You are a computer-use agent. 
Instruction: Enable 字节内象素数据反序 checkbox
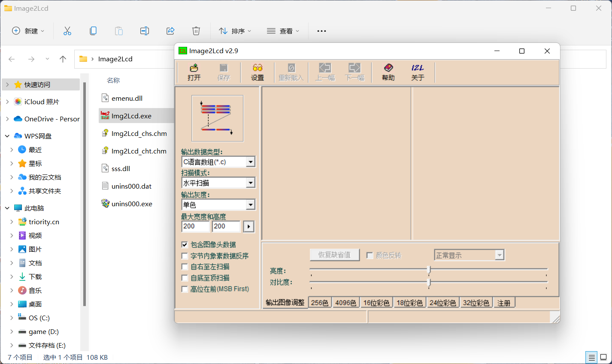click(x=185, y=256)
